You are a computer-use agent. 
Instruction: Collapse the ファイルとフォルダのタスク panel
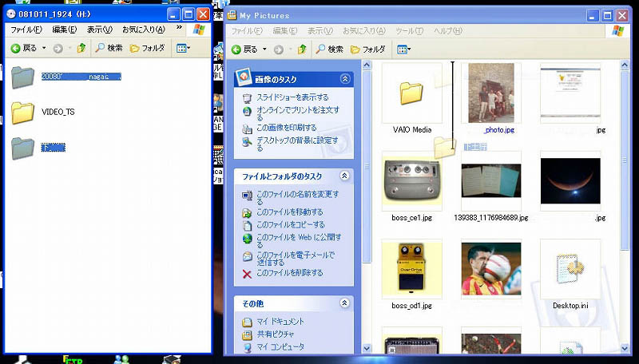click(345, 176)
